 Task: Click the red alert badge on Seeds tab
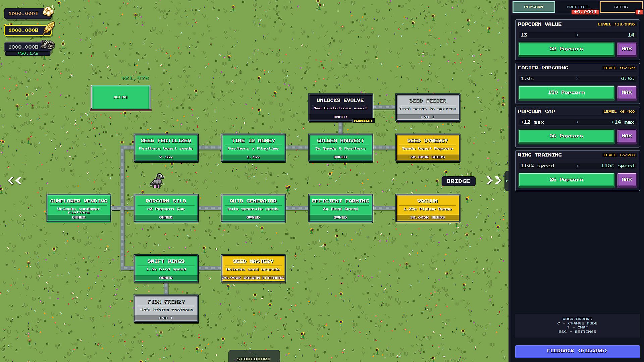(x=639, y=12)
